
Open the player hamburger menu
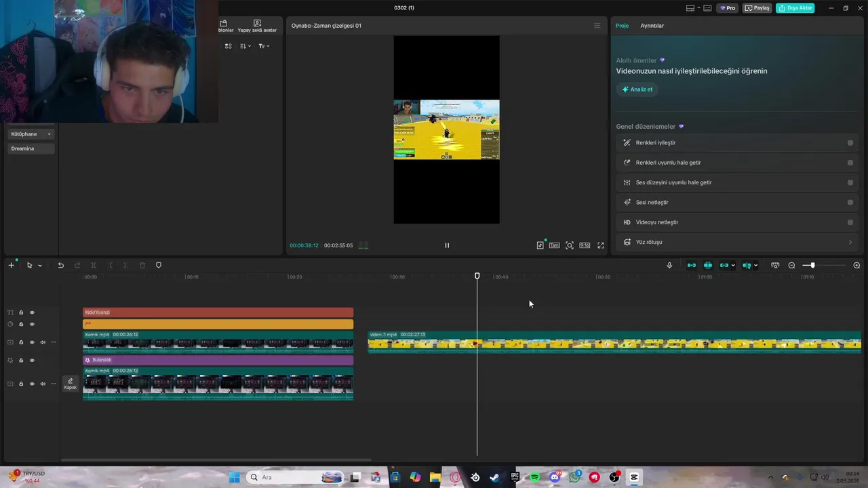[597, 26]
